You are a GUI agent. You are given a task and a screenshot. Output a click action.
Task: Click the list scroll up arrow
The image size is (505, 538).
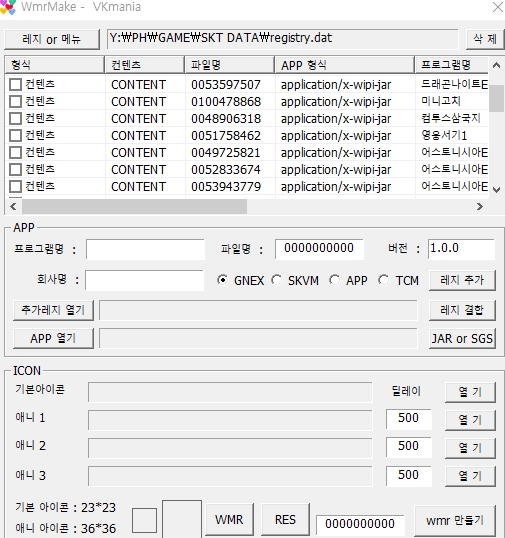pos(496,65)
